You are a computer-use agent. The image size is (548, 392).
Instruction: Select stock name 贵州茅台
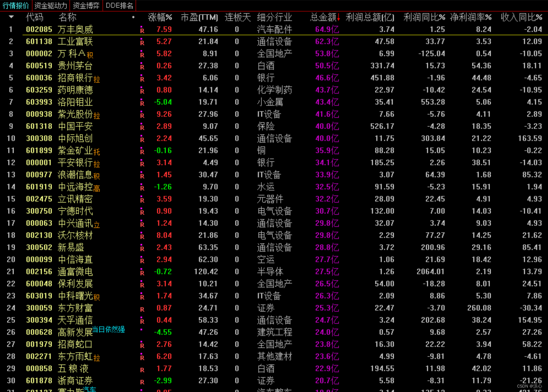75,66
